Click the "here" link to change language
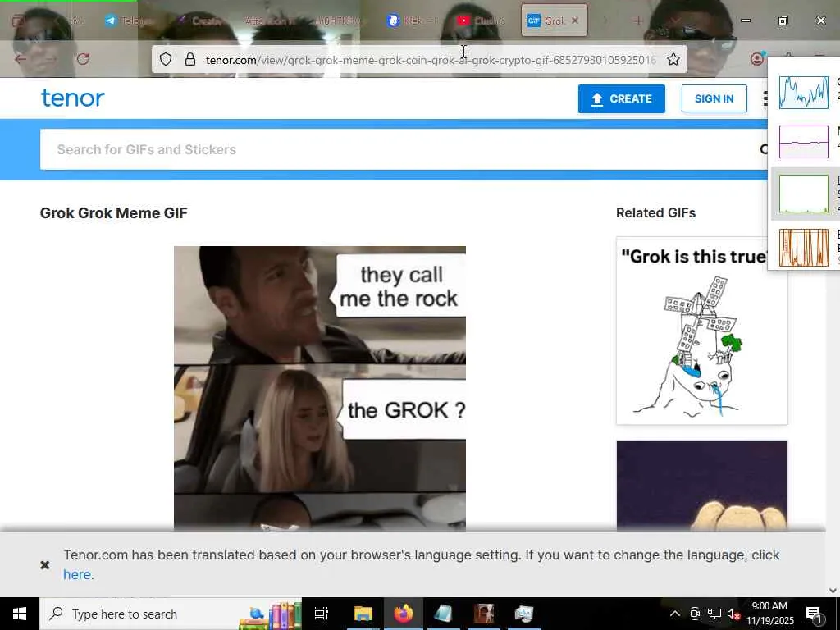Viewport: 840px width, 630px height. coord(77,574)
